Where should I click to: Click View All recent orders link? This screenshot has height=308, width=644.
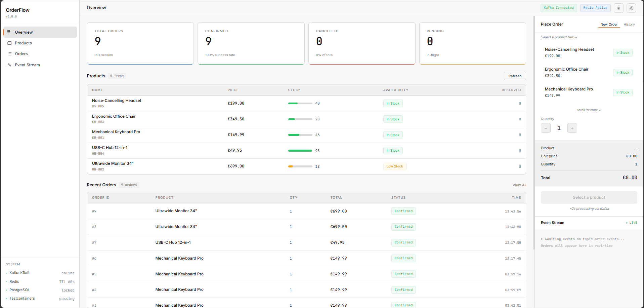[519, 185]
